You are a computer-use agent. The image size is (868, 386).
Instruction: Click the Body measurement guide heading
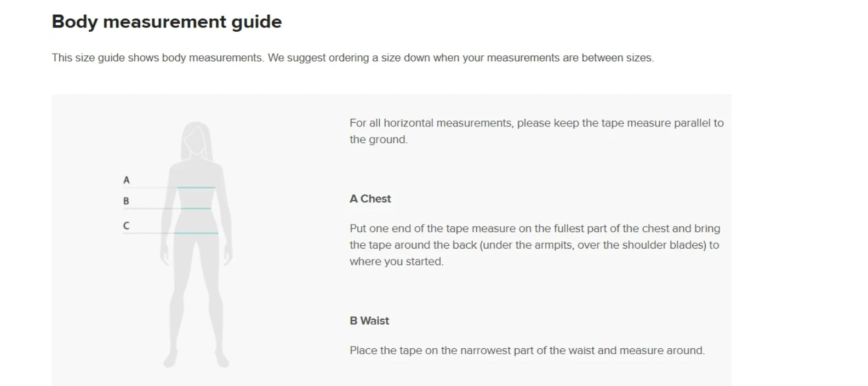[167, 22]
